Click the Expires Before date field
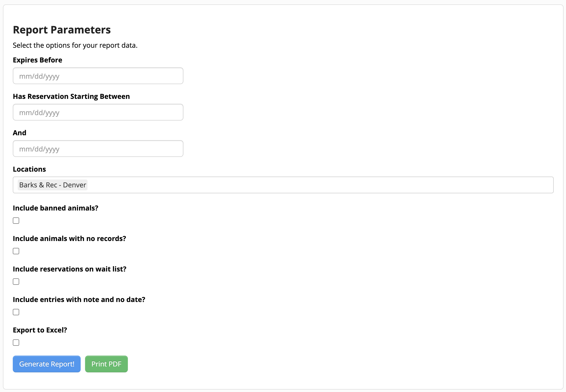The width and height of the screenshot is (566, 392). click(98, 76)
